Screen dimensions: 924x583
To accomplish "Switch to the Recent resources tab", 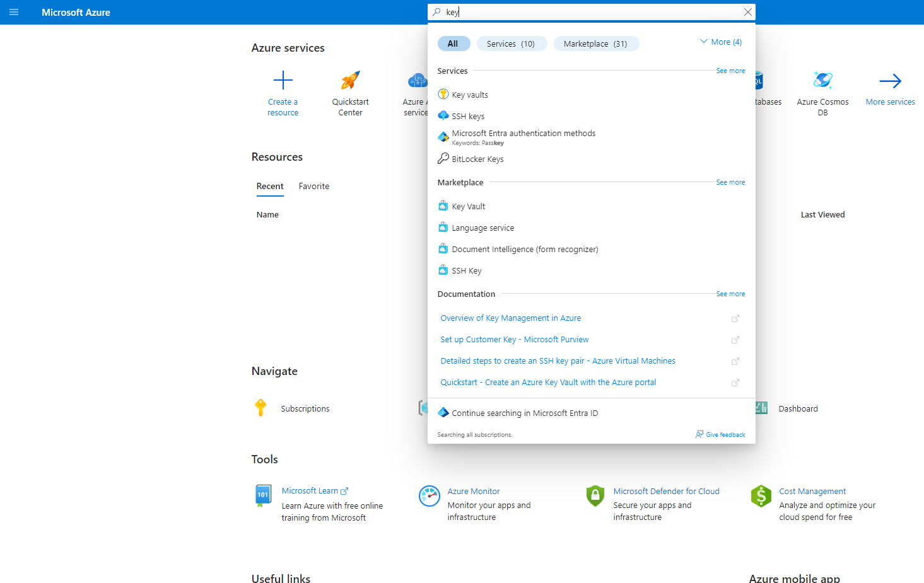I will pyautogui.click(x=270, y=187).
